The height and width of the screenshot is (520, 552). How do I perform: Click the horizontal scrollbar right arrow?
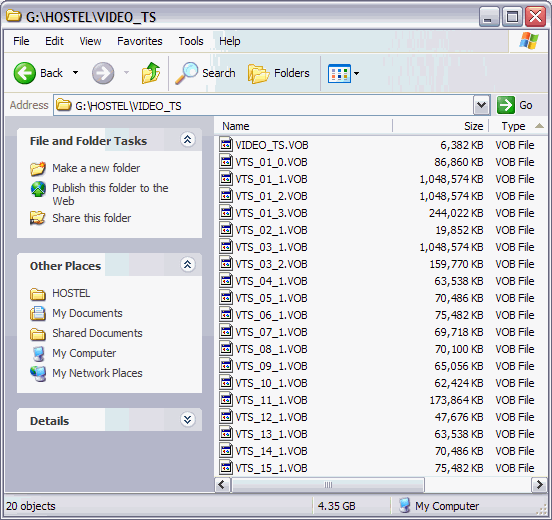[539, 485]
